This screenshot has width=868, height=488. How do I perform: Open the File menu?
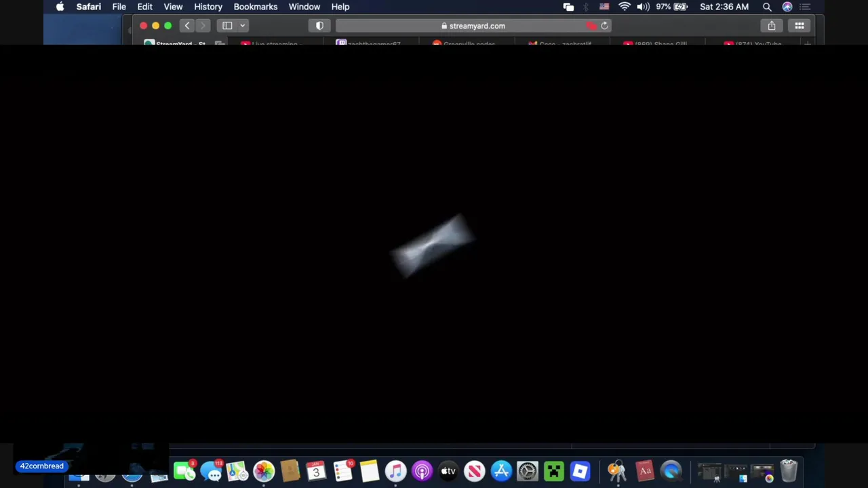click(119, 7)
